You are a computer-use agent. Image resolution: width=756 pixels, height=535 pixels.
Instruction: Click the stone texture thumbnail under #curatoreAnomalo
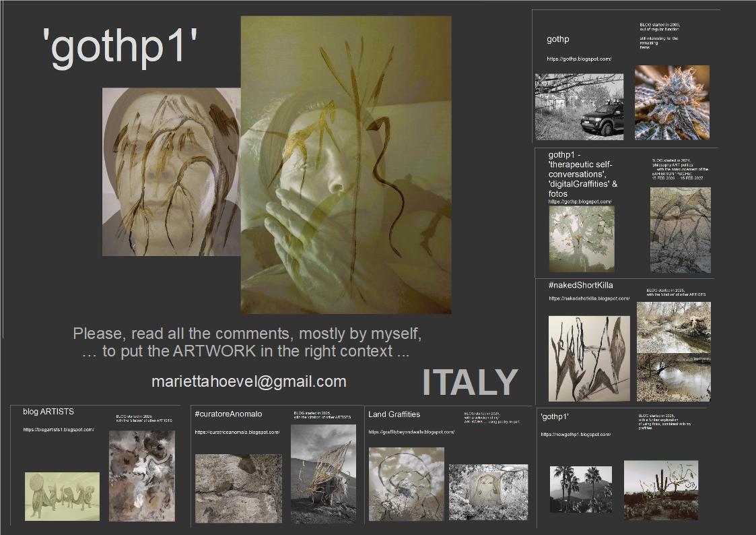click(x=238, y=488)
